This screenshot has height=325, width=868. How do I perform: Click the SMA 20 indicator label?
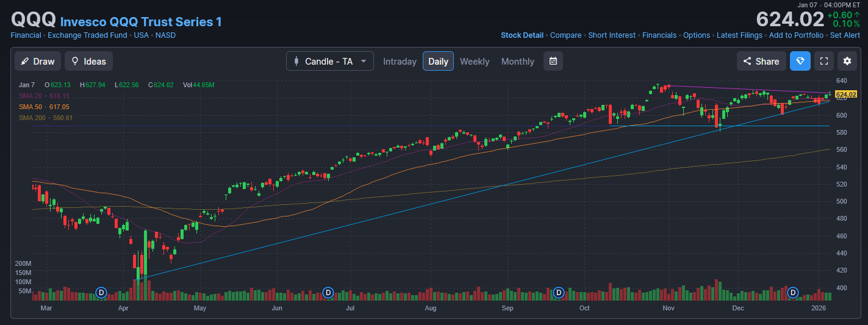tap(44, 96)
